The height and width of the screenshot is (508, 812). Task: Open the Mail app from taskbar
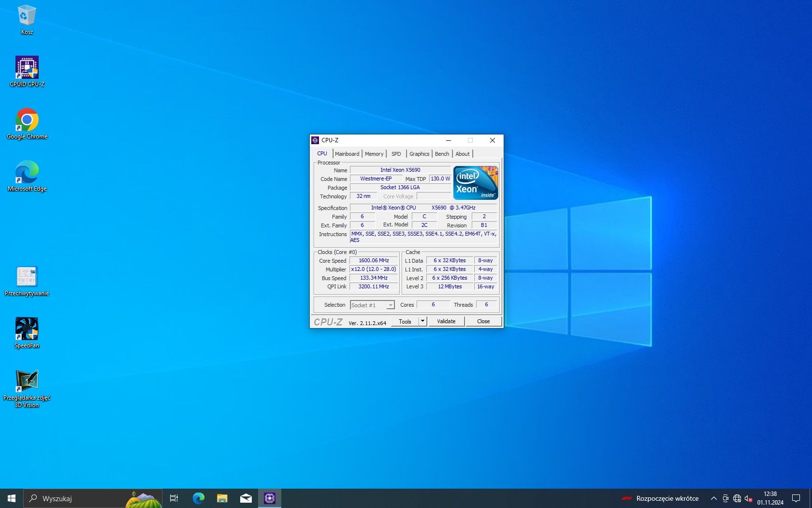[246, 498]
